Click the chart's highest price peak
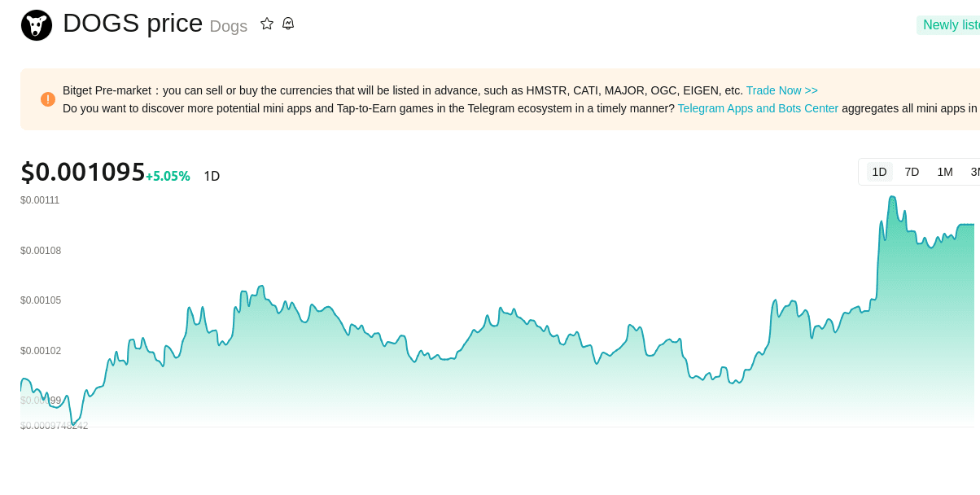 pyautogui.click(x=893, y=197)
